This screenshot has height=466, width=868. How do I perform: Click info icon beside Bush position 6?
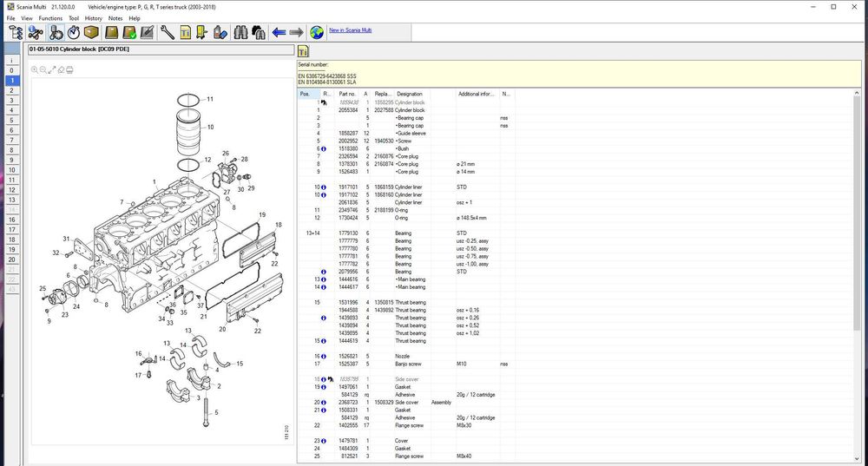pyautogui.click(x=323, y=148)
